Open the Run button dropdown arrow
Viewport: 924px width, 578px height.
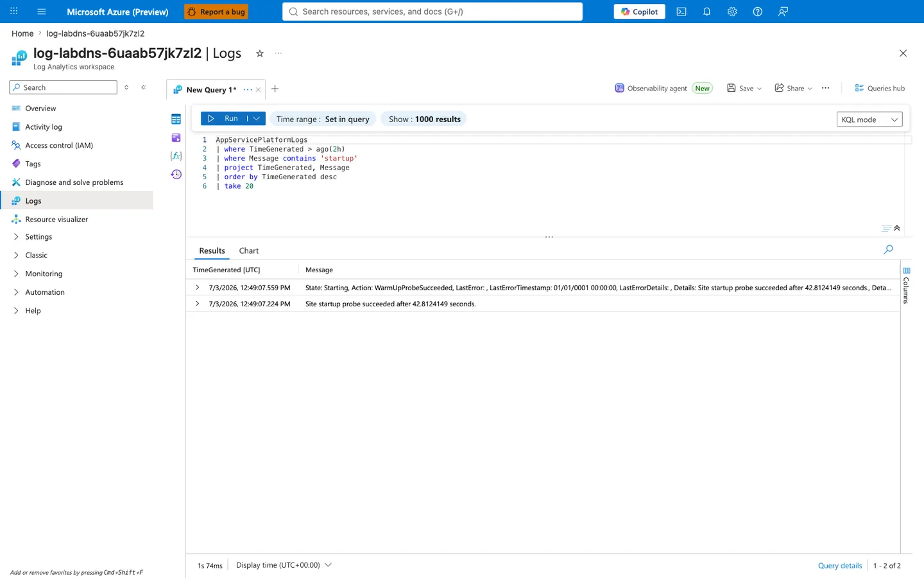[257, 119]
